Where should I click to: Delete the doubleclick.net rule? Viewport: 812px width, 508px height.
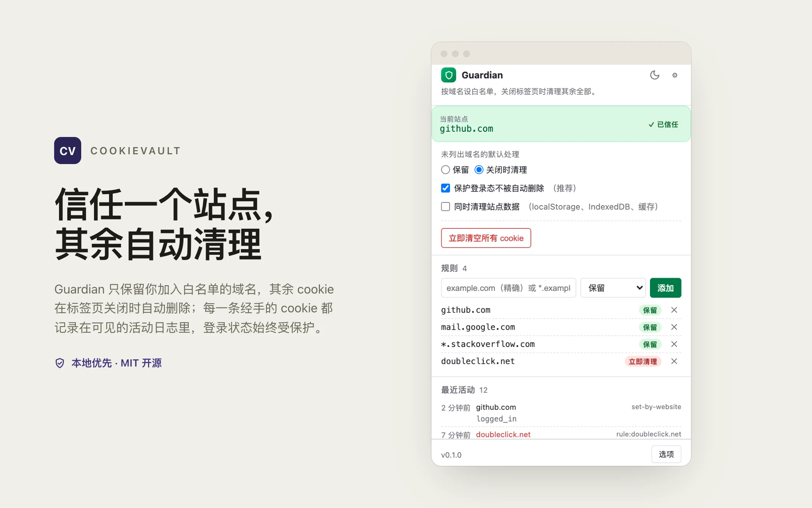click(x=674, y=361)
